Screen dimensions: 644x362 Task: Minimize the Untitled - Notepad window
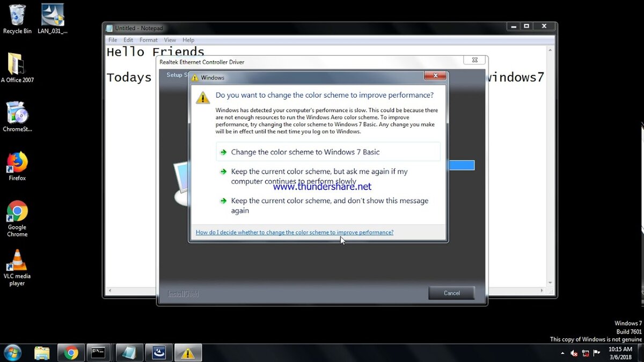pos(513,26)
